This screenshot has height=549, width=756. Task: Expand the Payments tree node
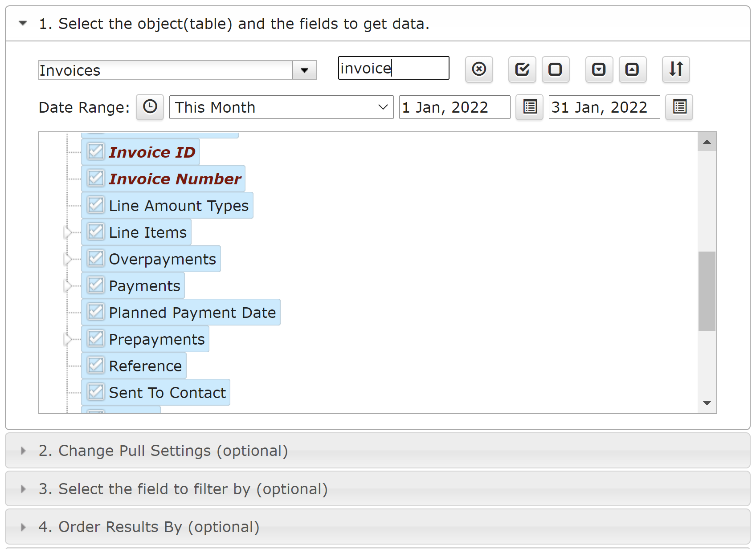(x=68, y=286)
